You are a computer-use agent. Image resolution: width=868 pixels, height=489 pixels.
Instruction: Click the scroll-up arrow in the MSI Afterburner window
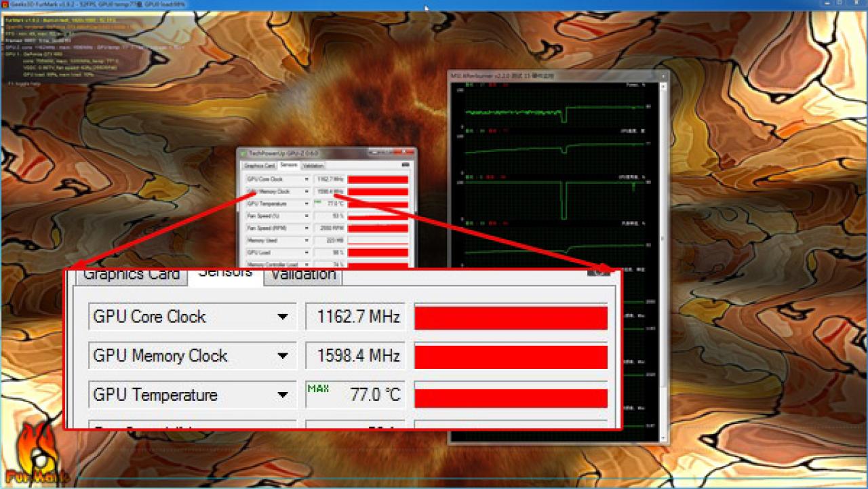coord(664,85)
